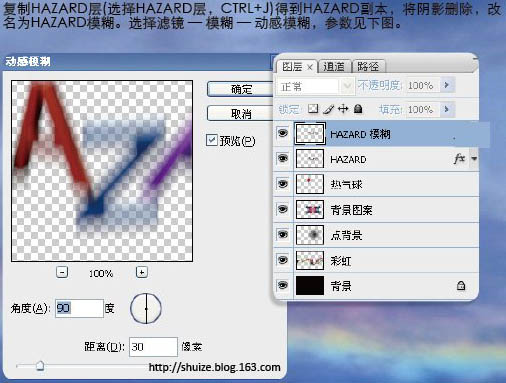Click the 热气球 layer thumbnail
Image resolution: width=506 pixels, height=383 pixels.
coord(310,184)
